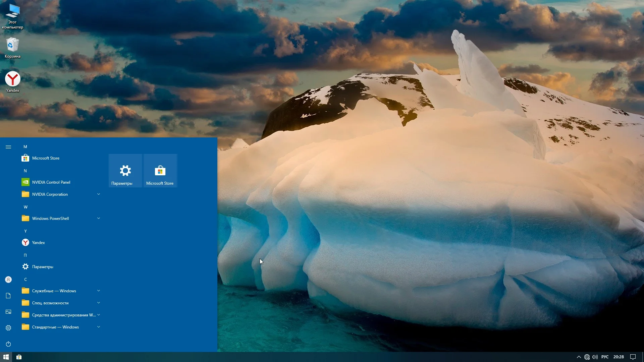
Task: Expand the hamburger menu in Start
Action: point(8,147)
